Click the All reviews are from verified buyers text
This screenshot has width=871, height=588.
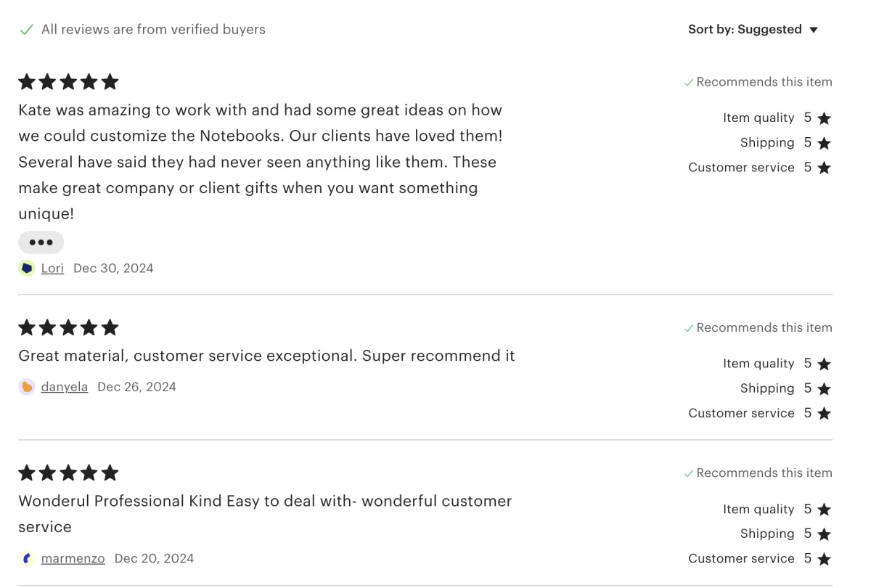[153, 30]
